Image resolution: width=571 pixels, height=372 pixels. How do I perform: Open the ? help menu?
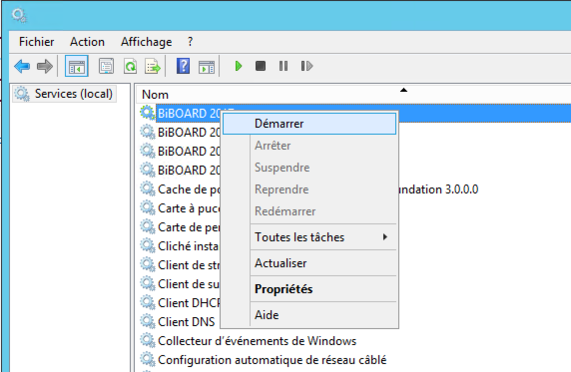[190, 42]
